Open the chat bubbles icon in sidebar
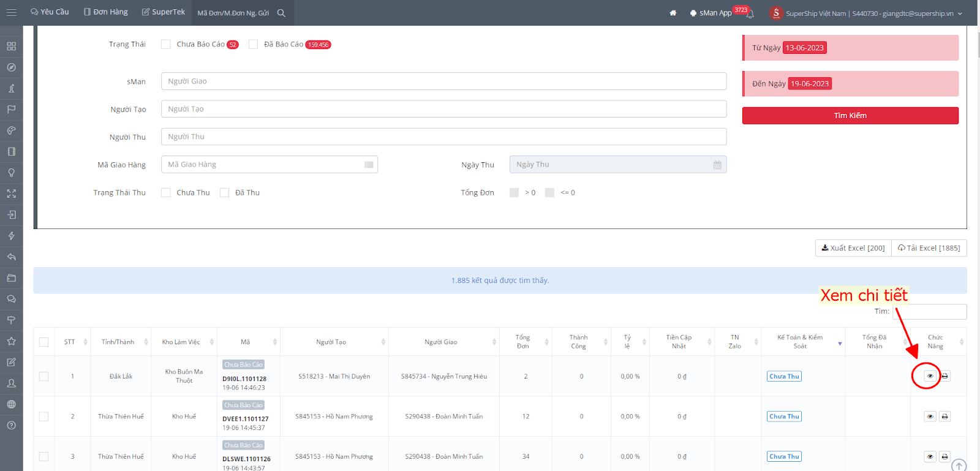 click(x=11, y=299)
